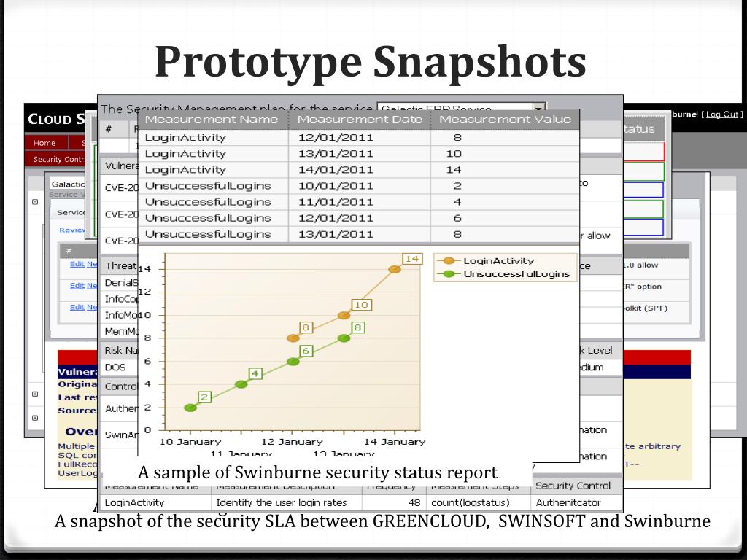
Task: Click the green data point labeled 2
Action: point(190,408)
